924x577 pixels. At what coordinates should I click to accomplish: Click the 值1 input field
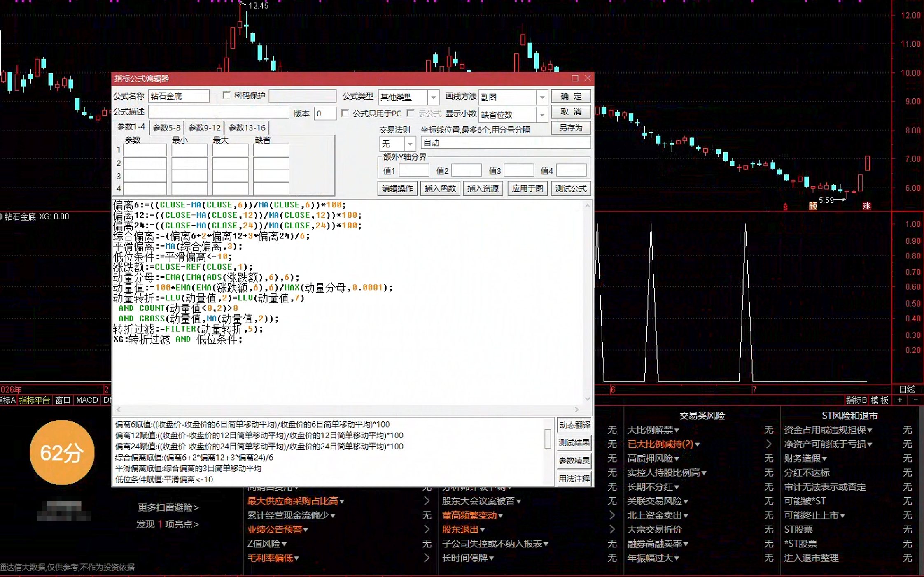coord(414,170)
